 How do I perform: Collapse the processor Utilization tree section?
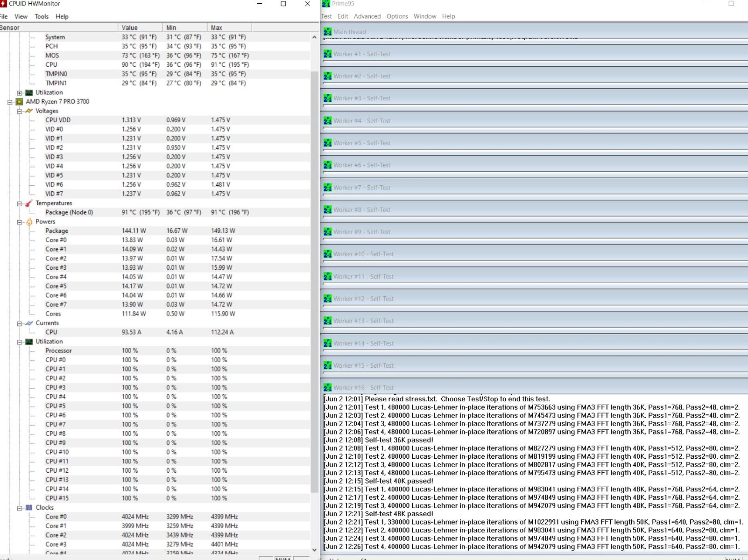click(20, 342)
